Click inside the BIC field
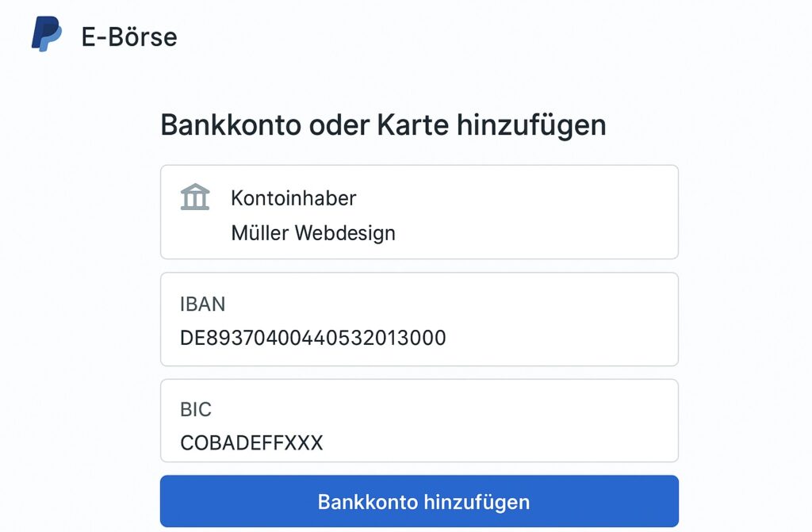 tap(419, 421)
